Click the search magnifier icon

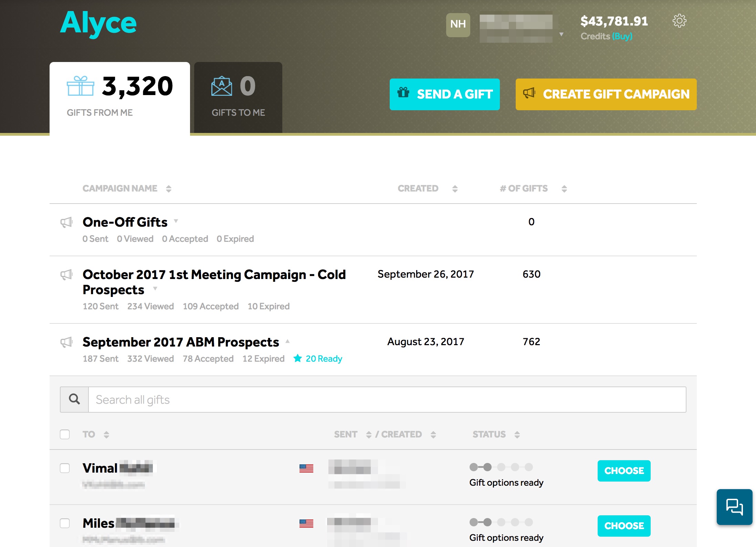(x=74, y=400)
